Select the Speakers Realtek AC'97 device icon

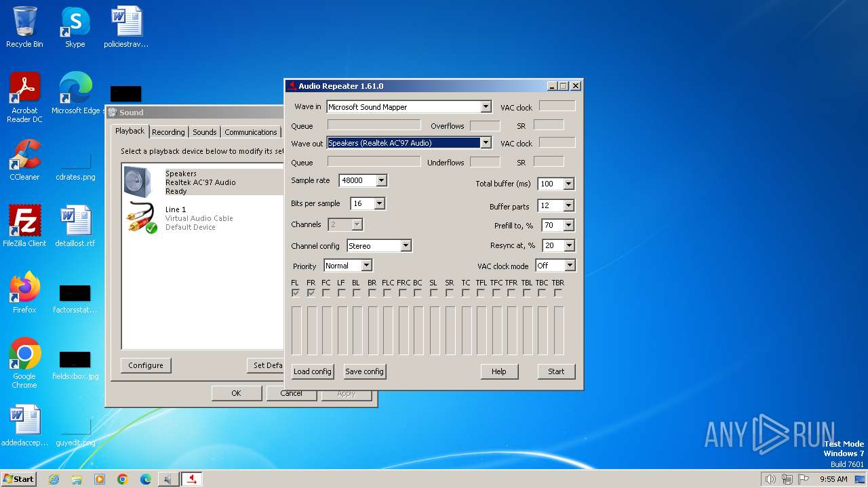tap(138, 182)
